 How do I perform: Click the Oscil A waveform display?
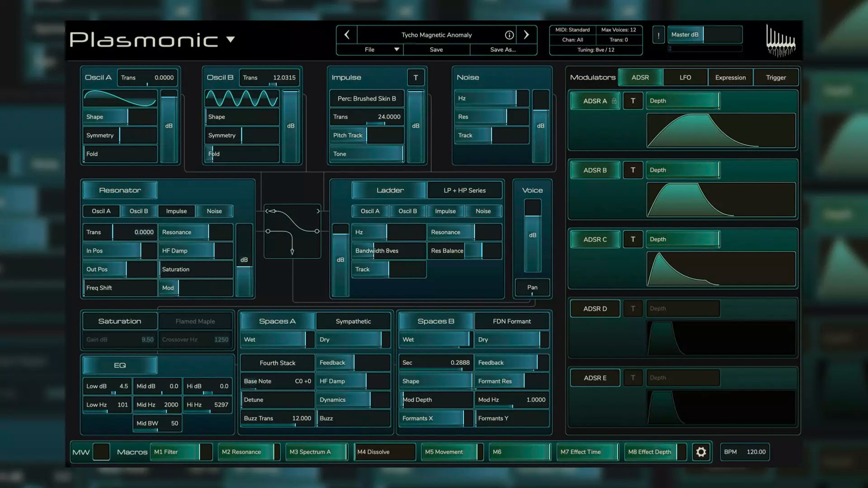tap(120, 99)
